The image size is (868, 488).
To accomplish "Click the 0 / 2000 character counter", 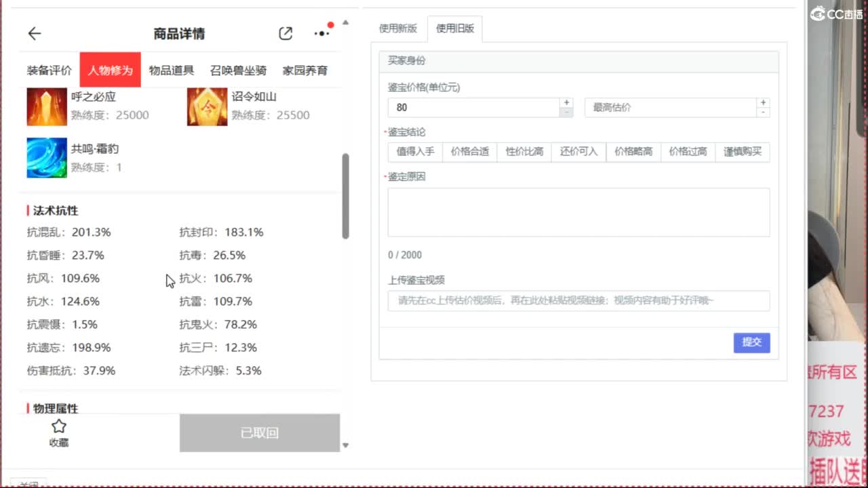I will click(x=405, y=255).
